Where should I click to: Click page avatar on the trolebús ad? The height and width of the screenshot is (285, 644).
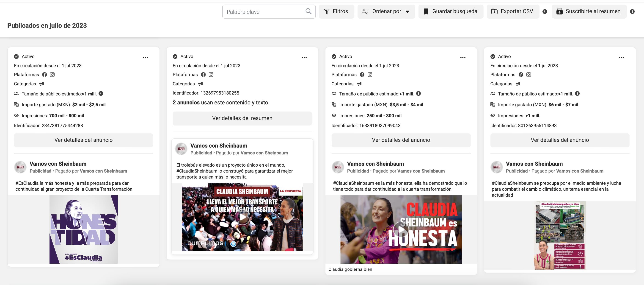tap(181, 149)
